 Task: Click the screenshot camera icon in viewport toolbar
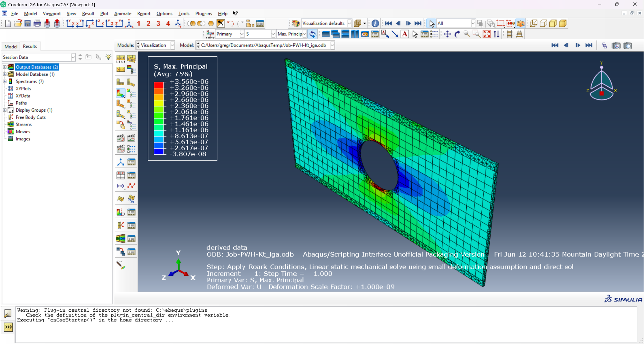pyautogui.click(x=628, y=46)
